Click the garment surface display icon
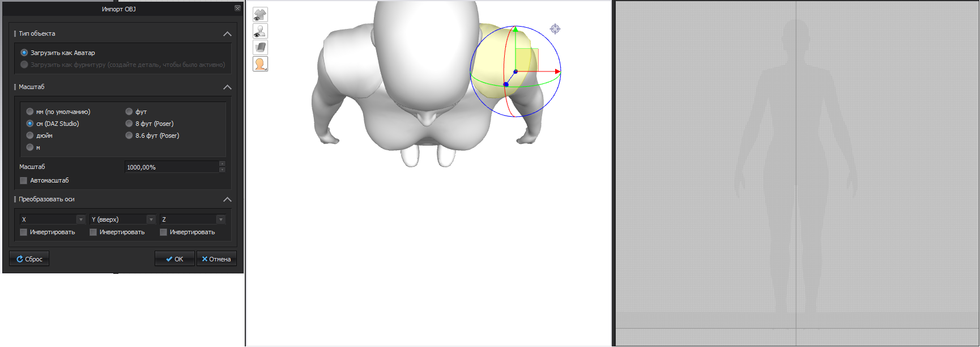Viewport: 980px width, 347px height. click(x=260, y=48)
